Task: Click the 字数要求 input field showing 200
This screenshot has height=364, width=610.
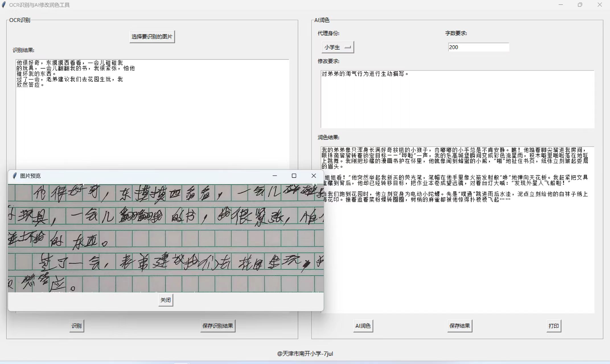Action: pyautogui.click(x=478, y=47)
